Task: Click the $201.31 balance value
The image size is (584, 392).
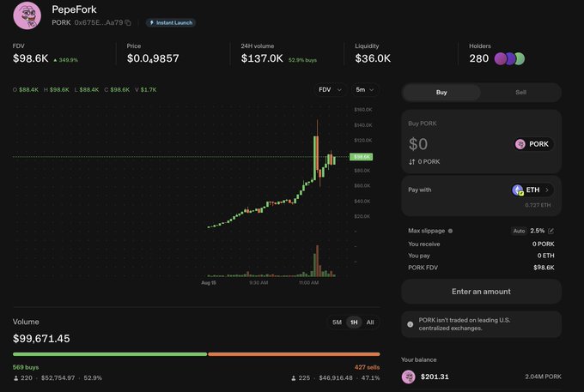Action: [435, 377]
